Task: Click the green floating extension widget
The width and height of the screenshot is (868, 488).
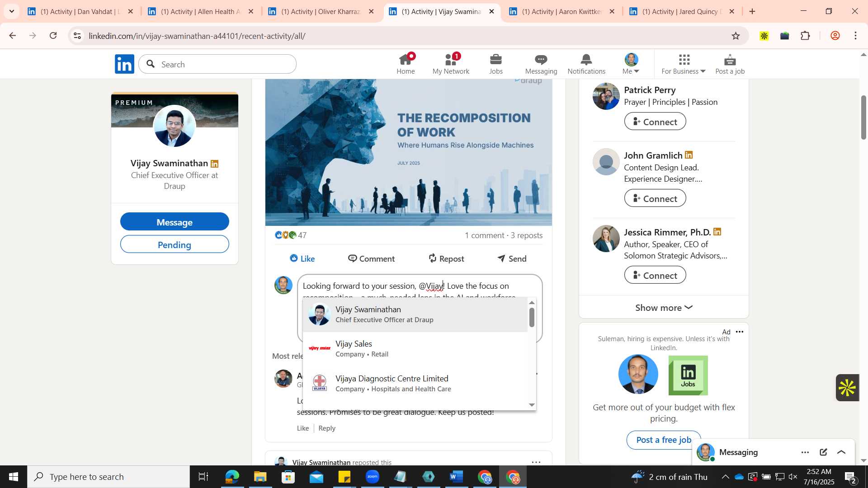Action: (x=847, y=388)
